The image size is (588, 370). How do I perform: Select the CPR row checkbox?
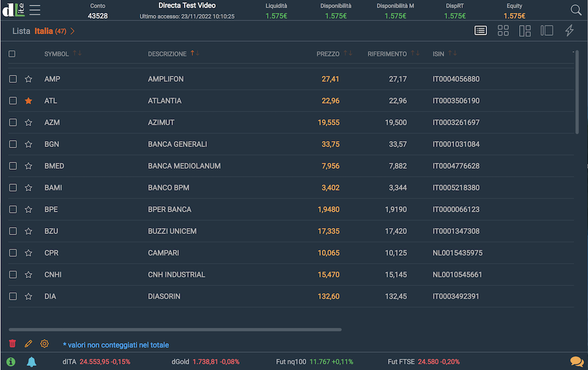point(13,253)
